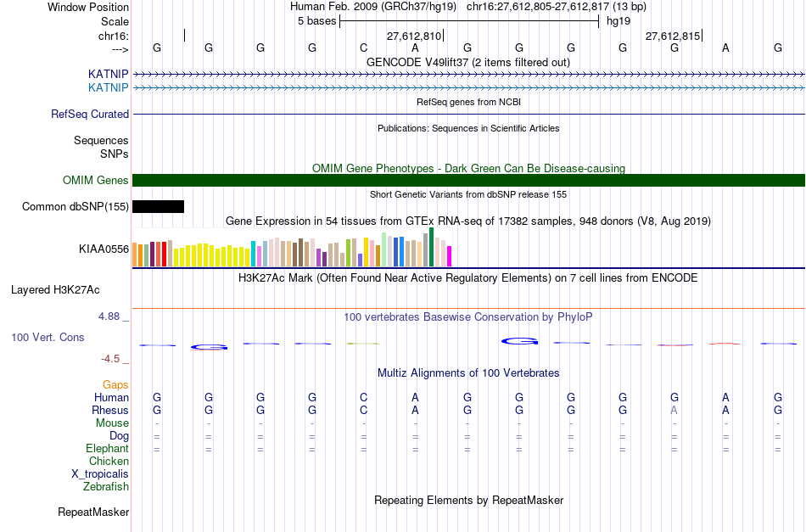
Task: Click the KIAA0556 GTEx expression bar chart
Action: pos(292,247)
